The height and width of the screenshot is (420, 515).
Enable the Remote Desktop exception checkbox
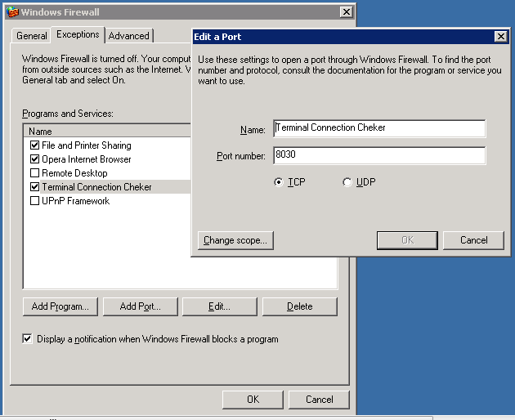pyautogui.click(x=34, y=172)
